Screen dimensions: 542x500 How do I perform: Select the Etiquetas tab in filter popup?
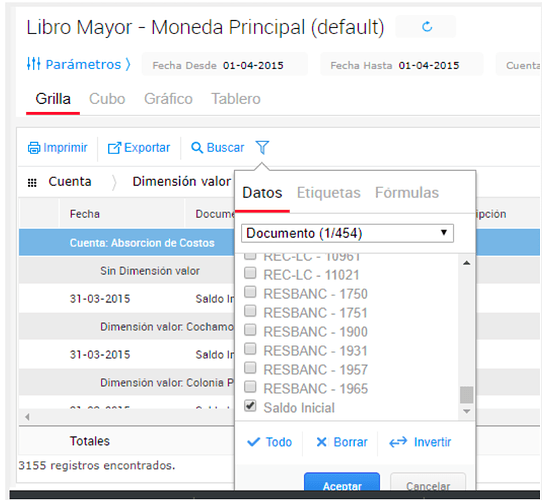329,193
